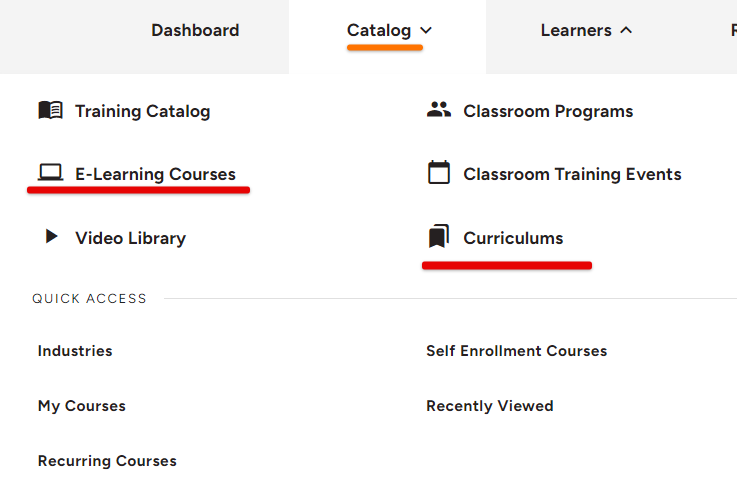Open the Learners tab label
Viewport: 737px width, 487px height.
click(x=576, y=31)
